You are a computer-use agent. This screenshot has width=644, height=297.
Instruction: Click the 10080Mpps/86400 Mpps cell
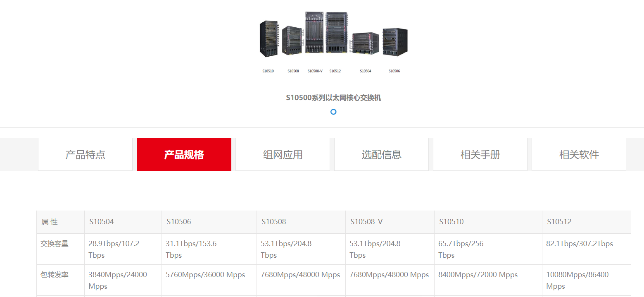(x=587, y=280)
